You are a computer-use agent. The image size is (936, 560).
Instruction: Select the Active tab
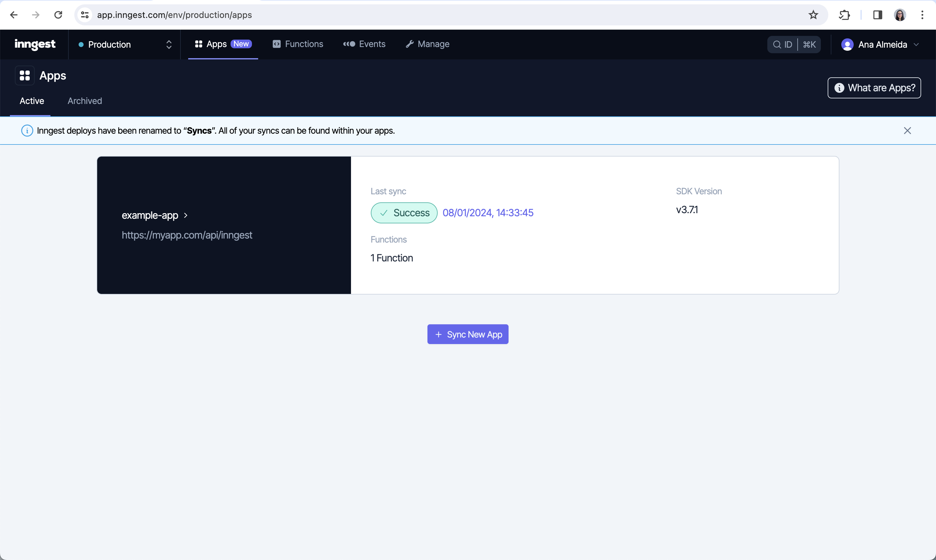32,101
